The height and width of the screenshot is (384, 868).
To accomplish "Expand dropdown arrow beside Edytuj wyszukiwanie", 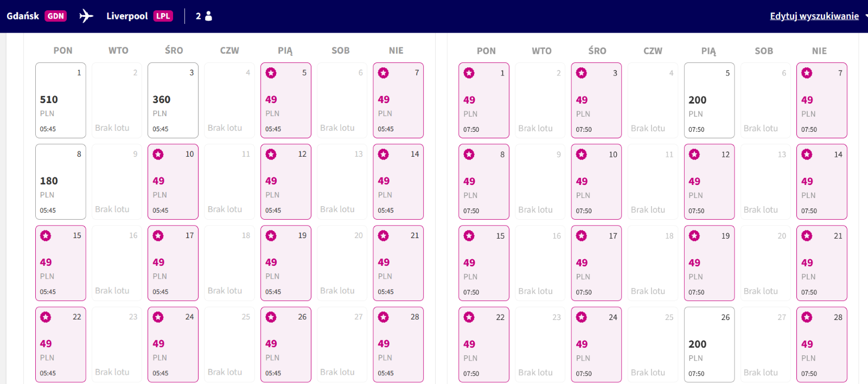I will pos(866,16).
